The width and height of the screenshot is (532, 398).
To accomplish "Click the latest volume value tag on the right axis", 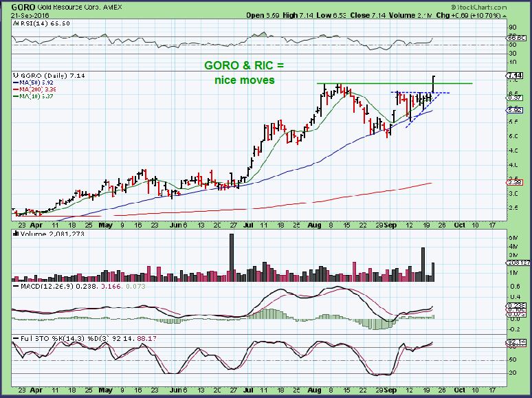I will [518, 263].
